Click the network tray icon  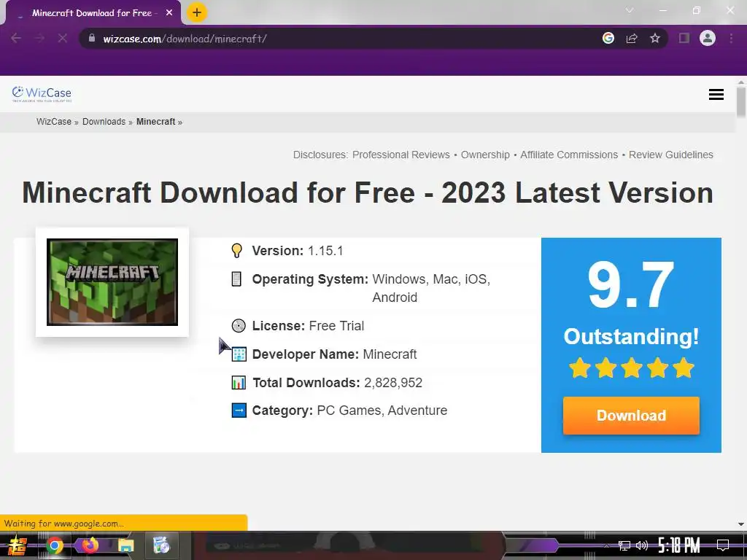tap(624, 545)
